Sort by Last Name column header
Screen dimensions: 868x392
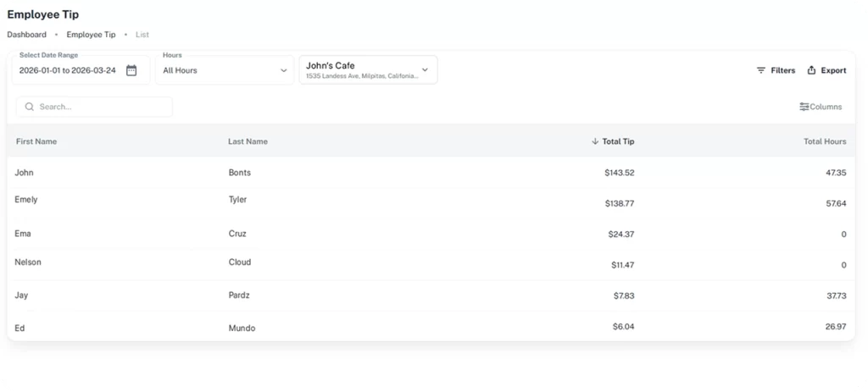coord(248,141)
